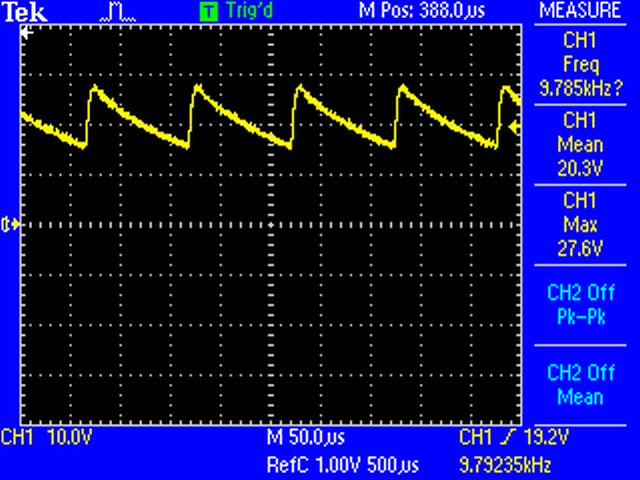Click the RefC 1.00V 500µs reference readout

pos(343,465)
